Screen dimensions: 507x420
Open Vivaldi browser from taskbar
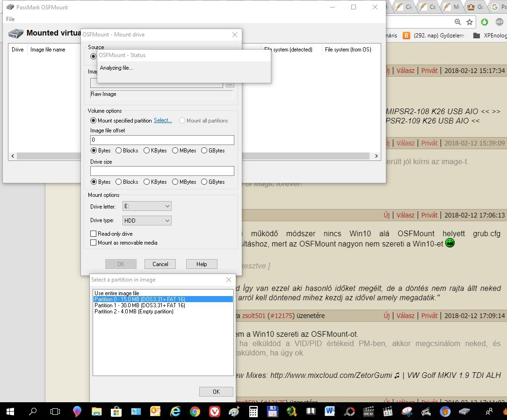[x=215, y=411]
